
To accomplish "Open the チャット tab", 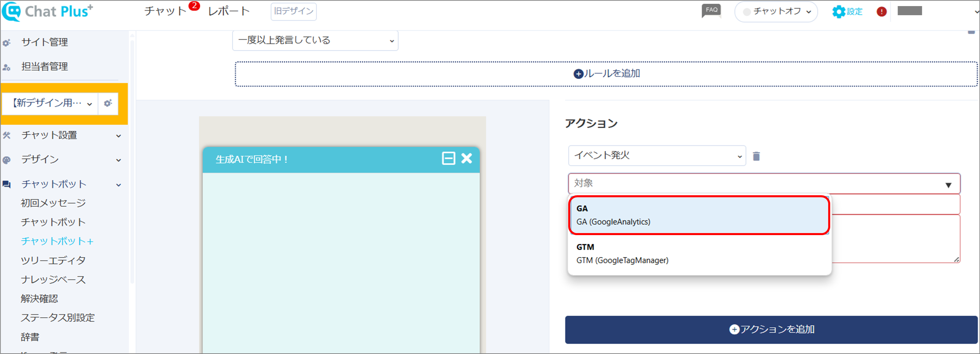I will 165,11.
